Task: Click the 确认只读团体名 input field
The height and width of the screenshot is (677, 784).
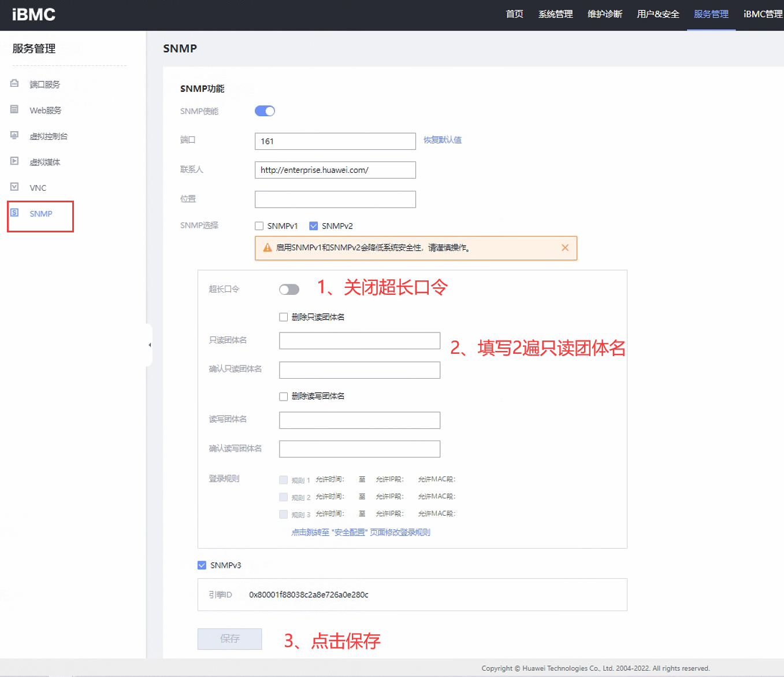Action: point(359,370)
